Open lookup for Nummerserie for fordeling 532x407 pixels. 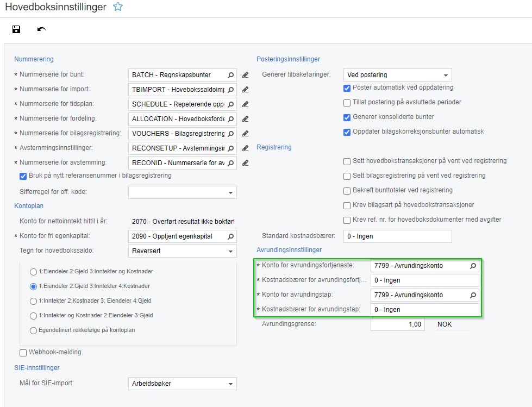(x=231, y=119)
